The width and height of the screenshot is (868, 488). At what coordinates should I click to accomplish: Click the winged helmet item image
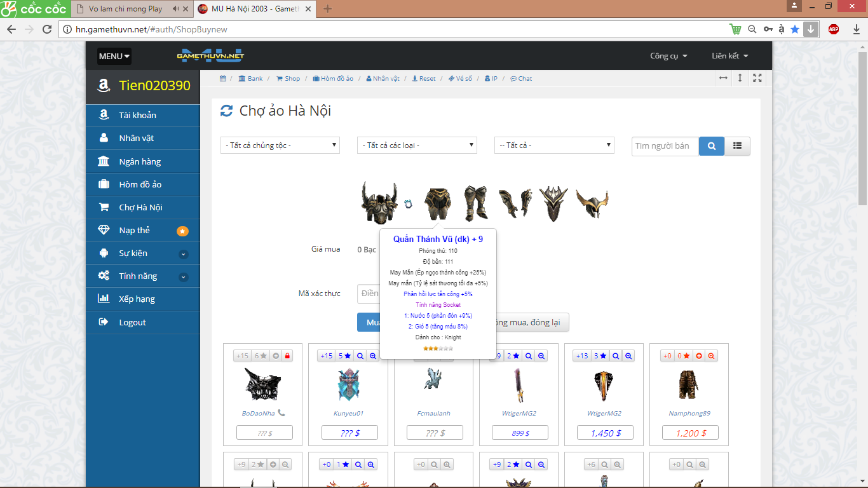tap(593, 204)
